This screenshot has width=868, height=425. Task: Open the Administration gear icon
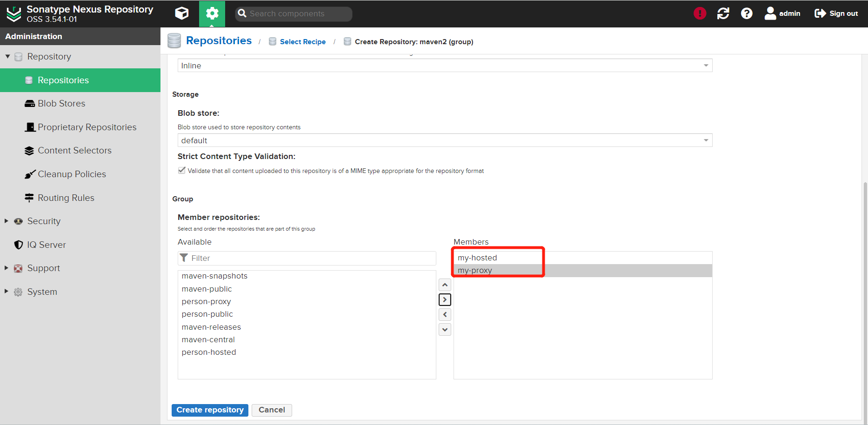(x=212, y=13)
